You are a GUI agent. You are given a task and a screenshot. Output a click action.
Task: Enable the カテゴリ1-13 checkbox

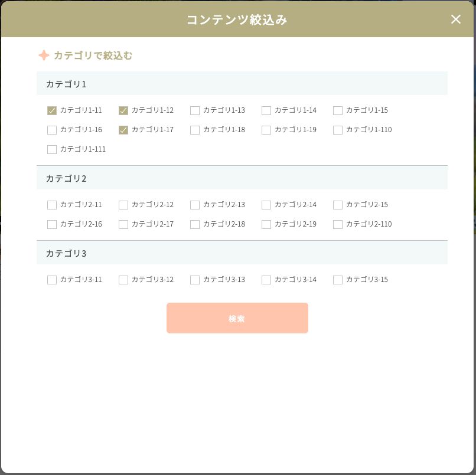[x=195, y=110]
